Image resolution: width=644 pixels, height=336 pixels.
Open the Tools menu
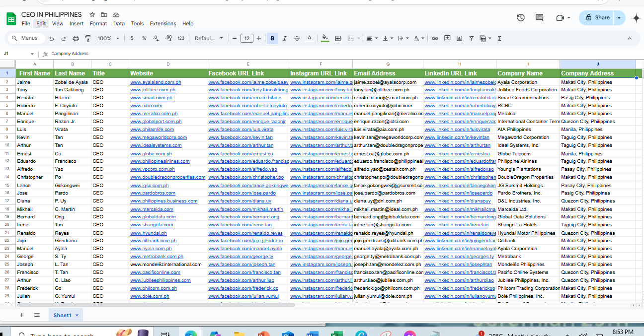click(x=137, y=23)
